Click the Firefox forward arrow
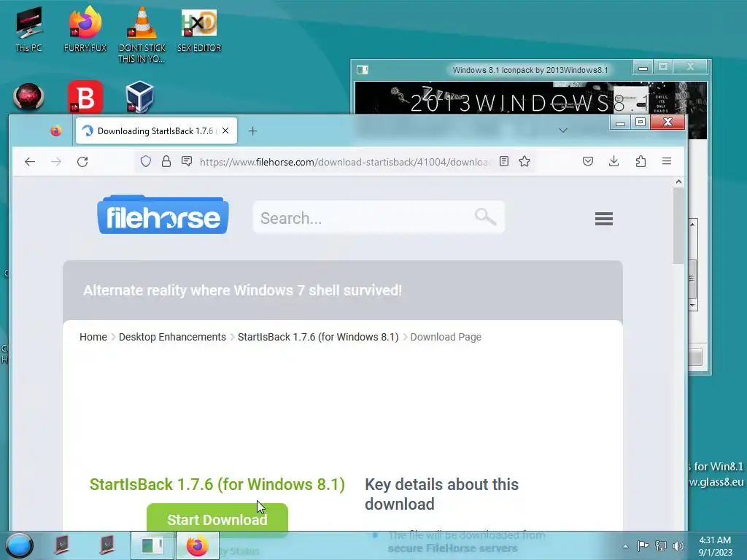Viewport: 747px width, 560px height. tap(56, 162)
